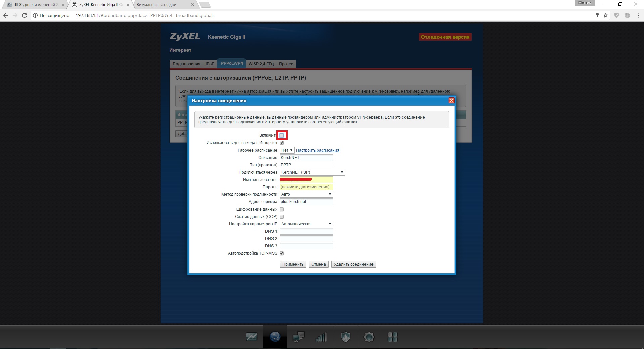The width and height of the screenshot is (644, 349).
Task: Open the home network computers icon
Action: [x=298, y=337]
